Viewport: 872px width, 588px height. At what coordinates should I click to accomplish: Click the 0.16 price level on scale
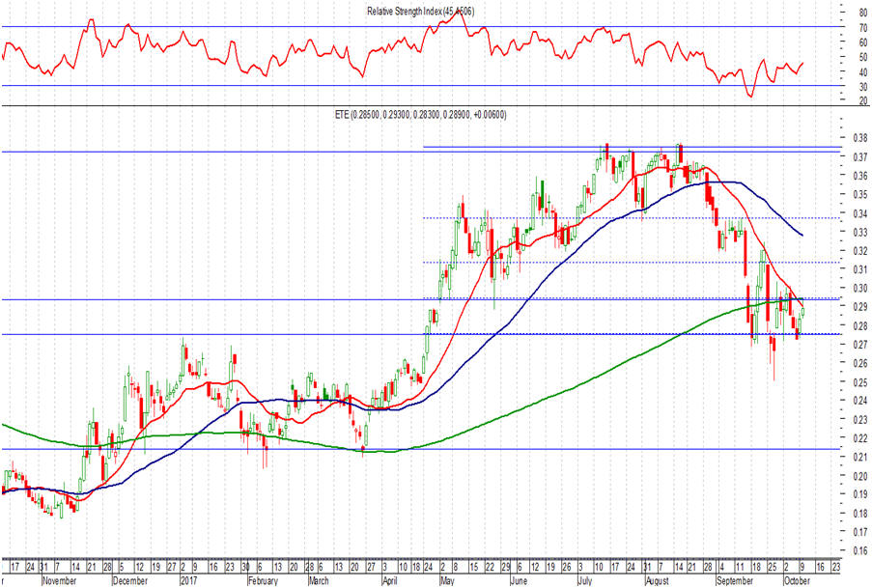[x=859, y=551]
